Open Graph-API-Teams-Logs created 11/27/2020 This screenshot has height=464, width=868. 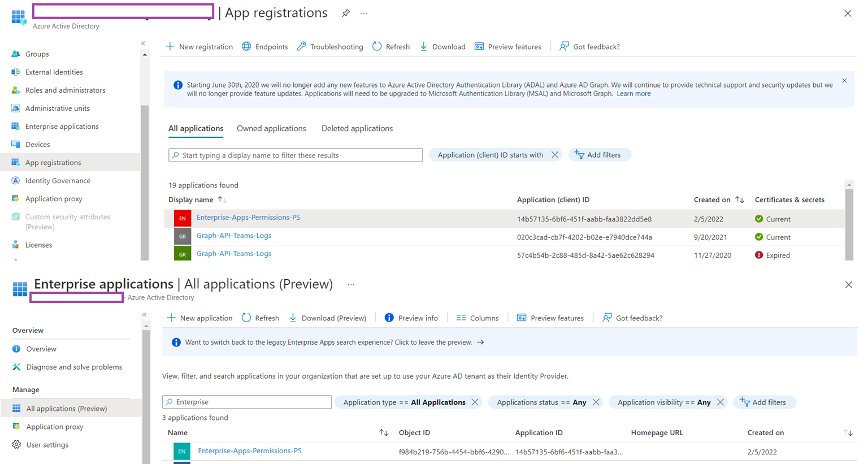coord(234,253)
